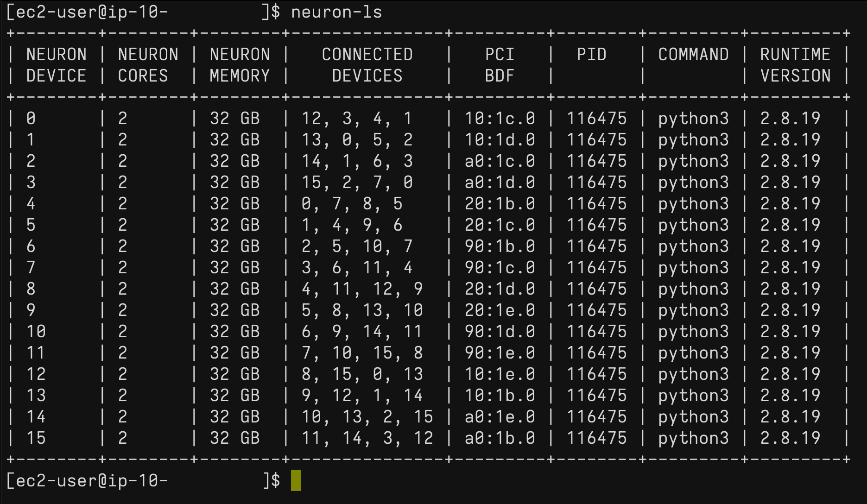Image resolution: width=867 pixels, height=504 pixels.
Task: Click runtime version 2.8.19 for device 15
Action: [x=791, y=437]
